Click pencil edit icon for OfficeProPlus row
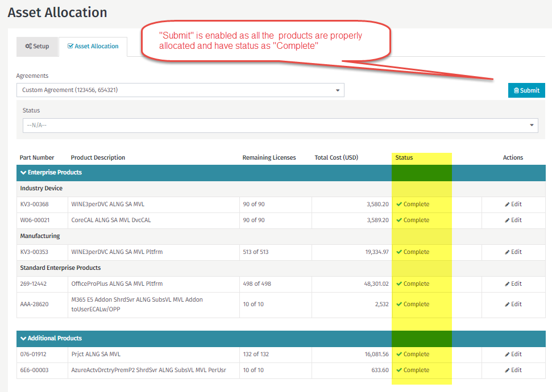 tap(507, 284)
